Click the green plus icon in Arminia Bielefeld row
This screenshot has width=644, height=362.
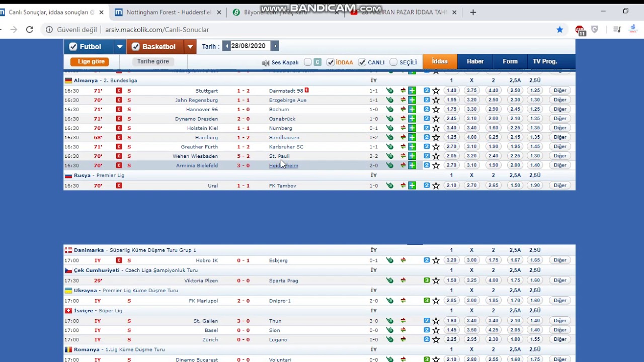[x=412, y=165]
